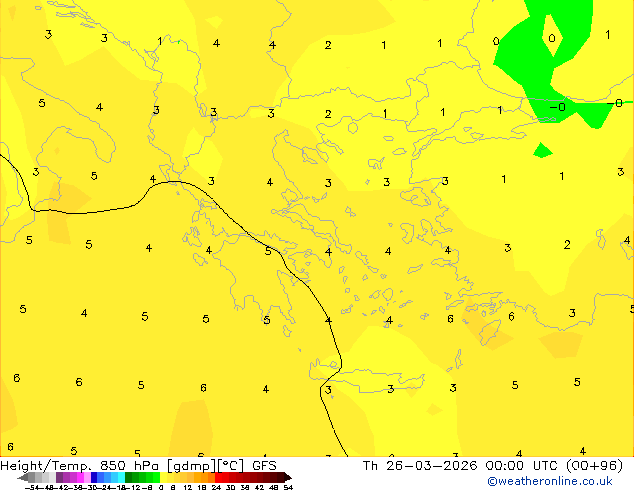
Task: Click the '(00+96)' forecast hour label
Action: pyautogui.click(x=594, y=466)
